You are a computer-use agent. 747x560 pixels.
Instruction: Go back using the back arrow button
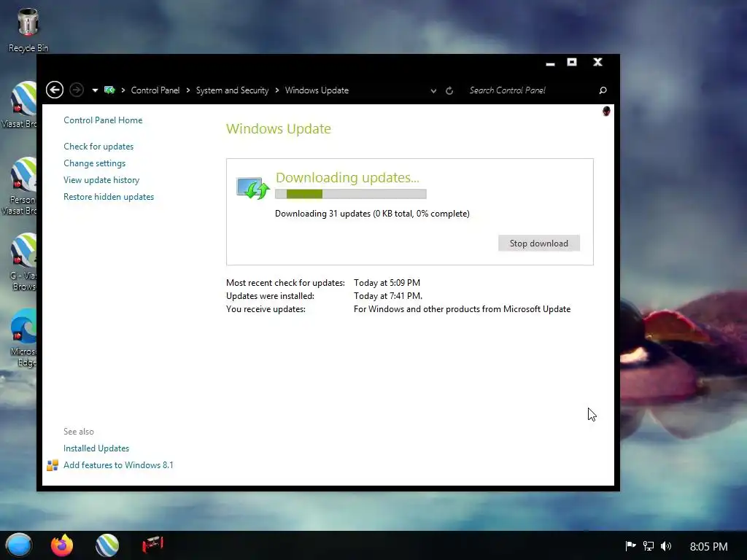55,90
